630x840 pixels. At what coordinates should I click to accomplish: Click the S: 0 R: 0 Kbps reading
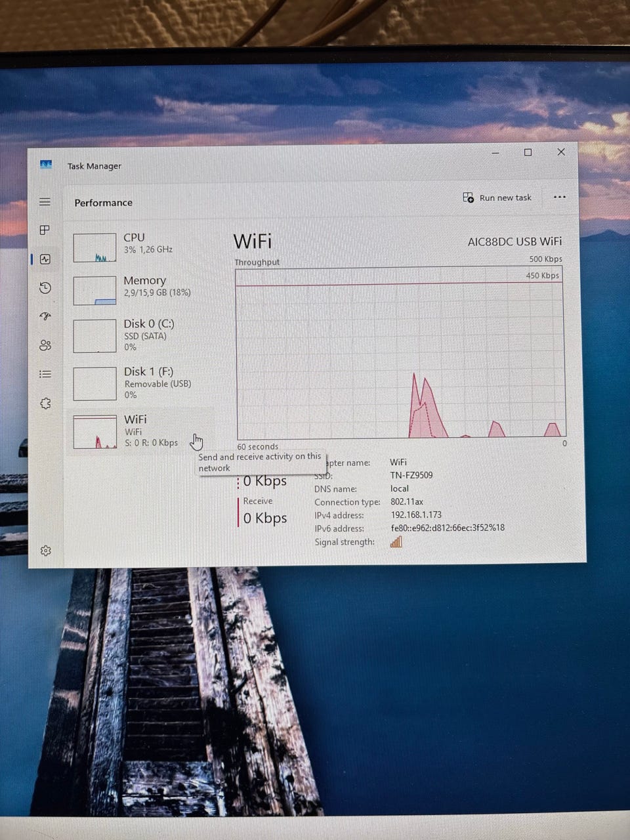pyautogui.click(x=151, y=443)
